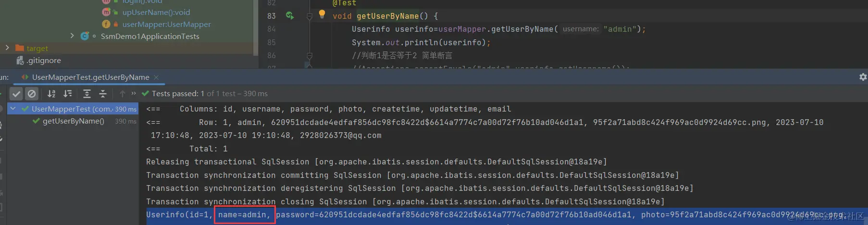Open Run panel settings gear

coord(863,77)
